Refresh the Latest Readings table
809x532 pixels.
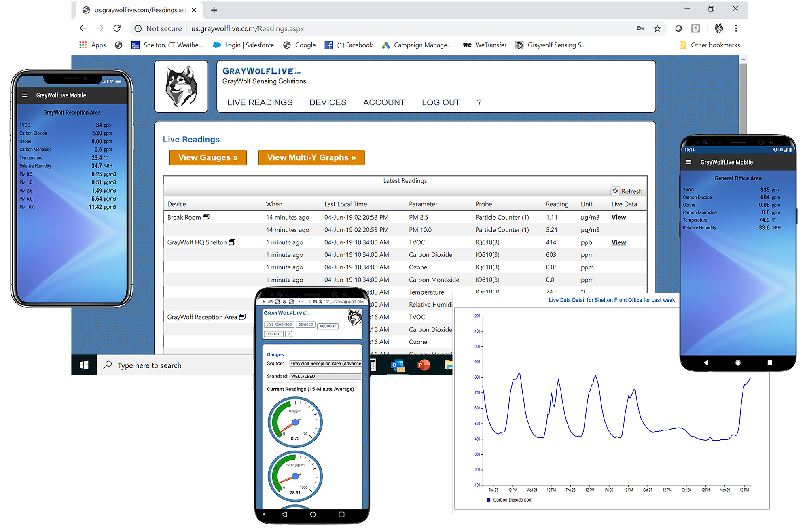pos(627,191)
